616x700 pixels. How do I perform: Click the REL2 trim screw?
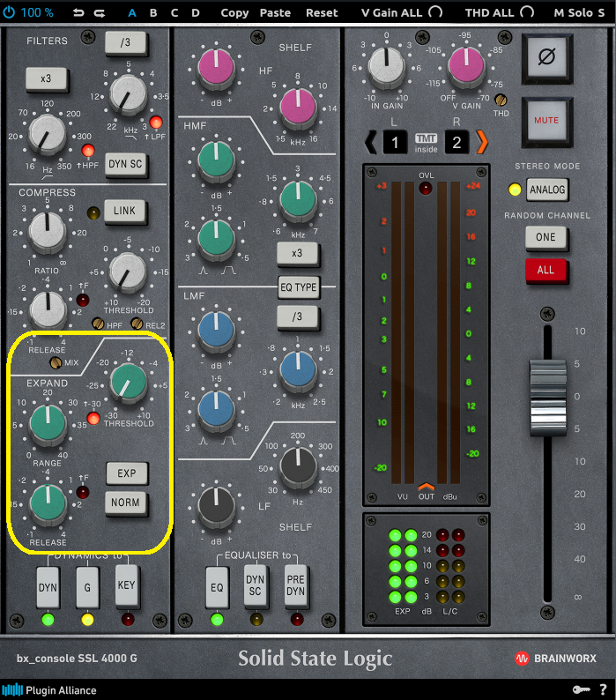click(137, 324)
